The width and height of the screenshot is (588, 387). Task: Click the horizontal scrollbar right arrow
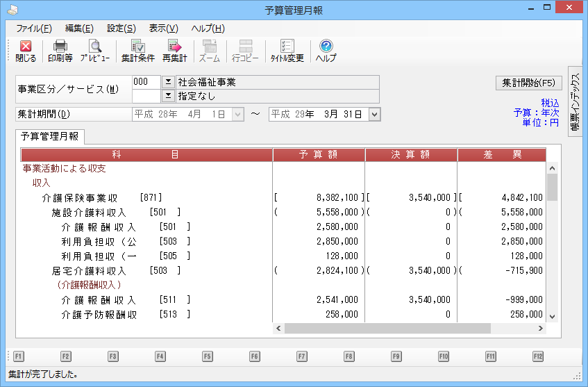pyautogui.click(x=540, y=328)
